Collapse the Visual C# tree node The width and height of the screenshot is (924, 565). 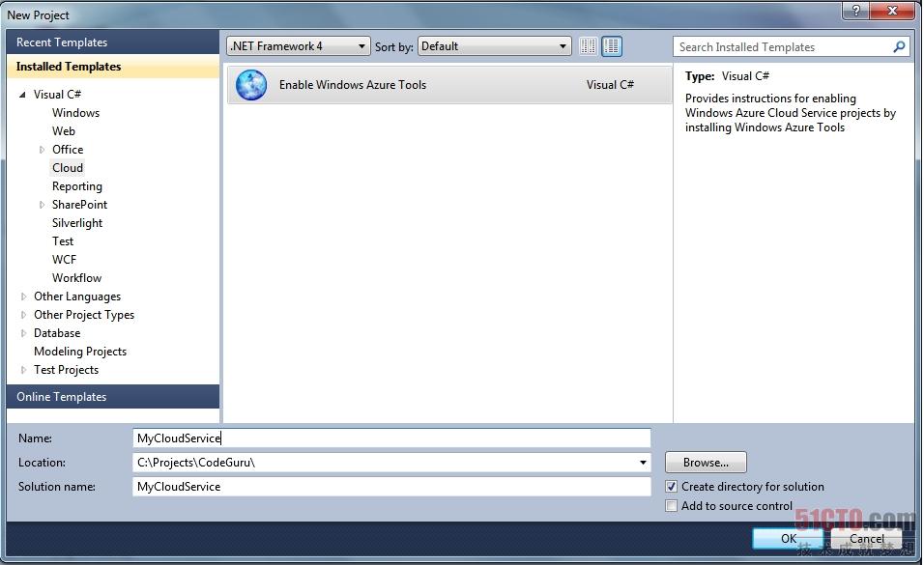(23, 95)
